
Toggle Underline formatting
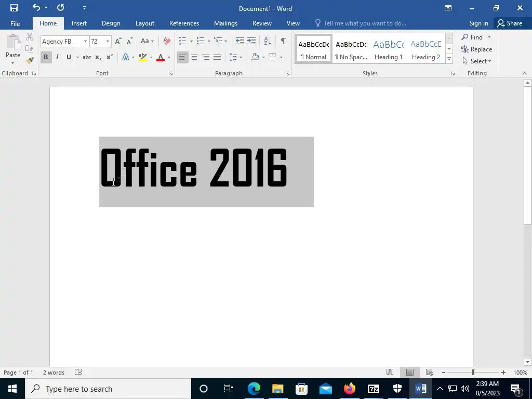click(x=69, y=57)
